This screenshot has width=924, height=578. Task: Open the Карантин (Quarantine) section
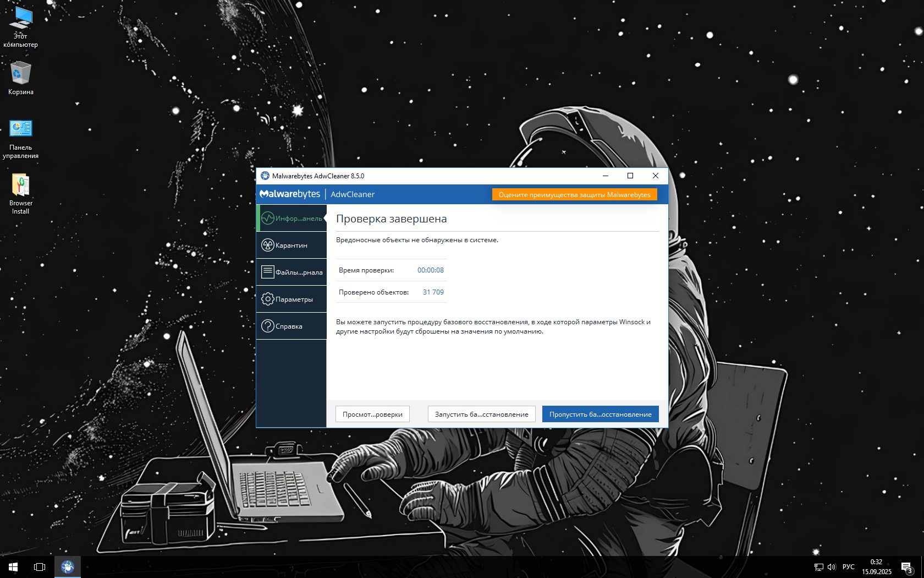291,246
